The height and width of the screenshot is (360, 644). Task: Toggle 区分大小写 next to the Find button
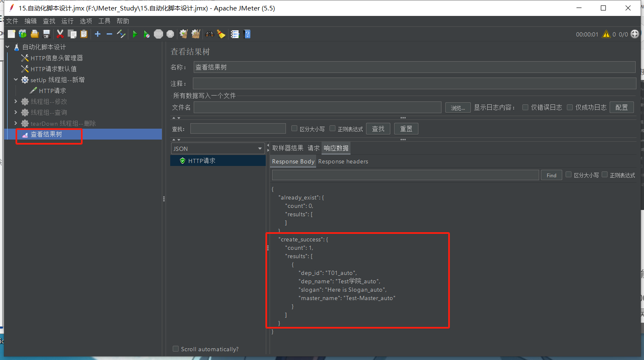tap(569, 175)
